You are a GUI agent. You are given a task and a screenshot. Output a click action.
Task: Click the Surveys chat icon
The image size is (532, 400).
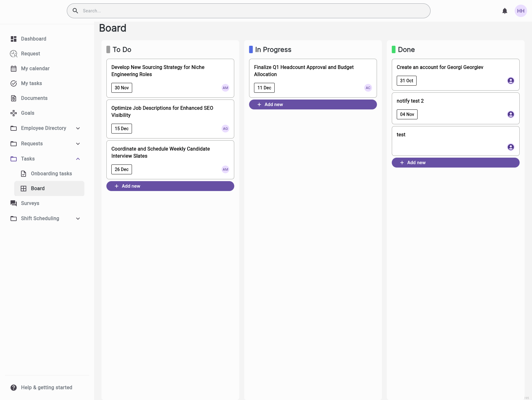click(14, 203)
